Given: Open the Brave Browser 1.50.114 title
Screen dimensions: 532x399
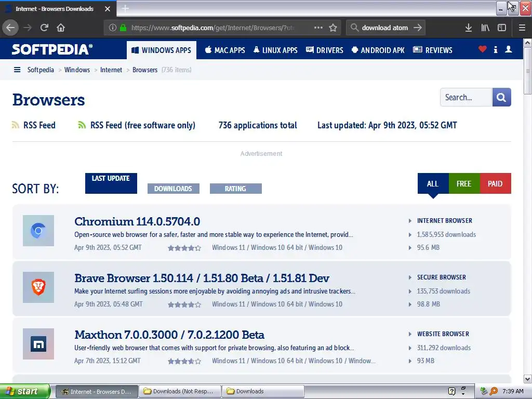Looking at the screenshot, I should 202,278.
